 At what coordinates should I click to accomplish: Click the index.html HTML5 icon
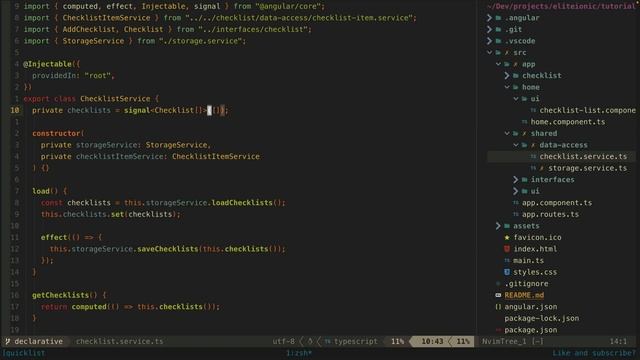pyautogui.click(x=507, y=249)
